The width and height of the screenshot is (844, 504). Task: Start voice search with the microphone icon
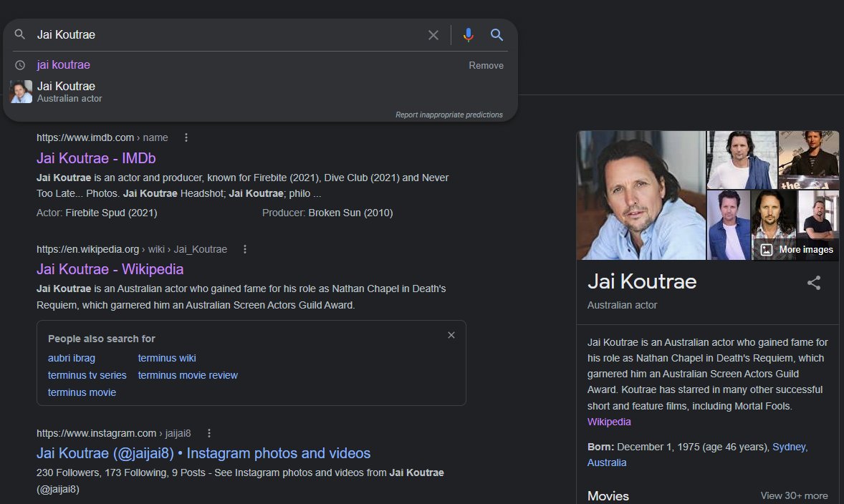[469, 35]
